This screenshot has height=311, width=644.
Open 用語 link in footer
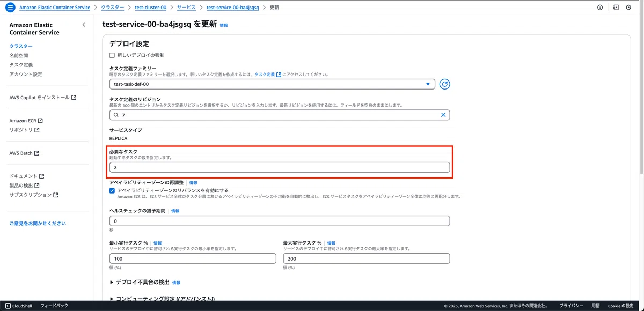click(596, 306)
